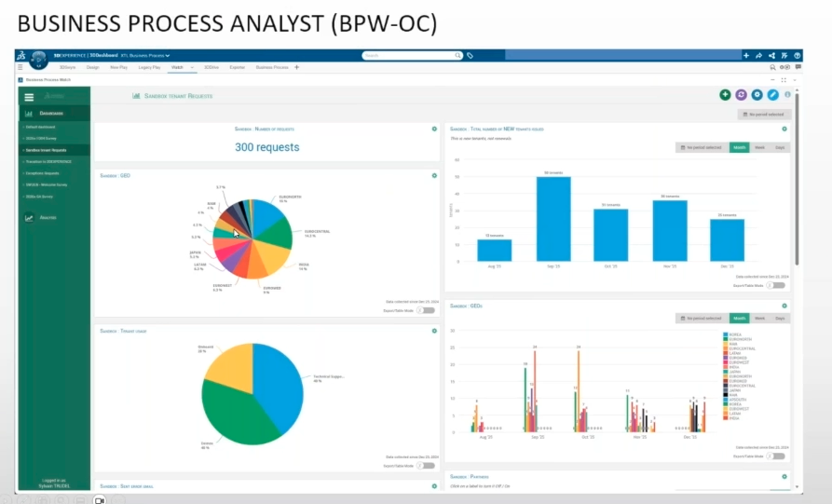Click the green add widget circle button
The image size is (832, 504).
[725, 95]
